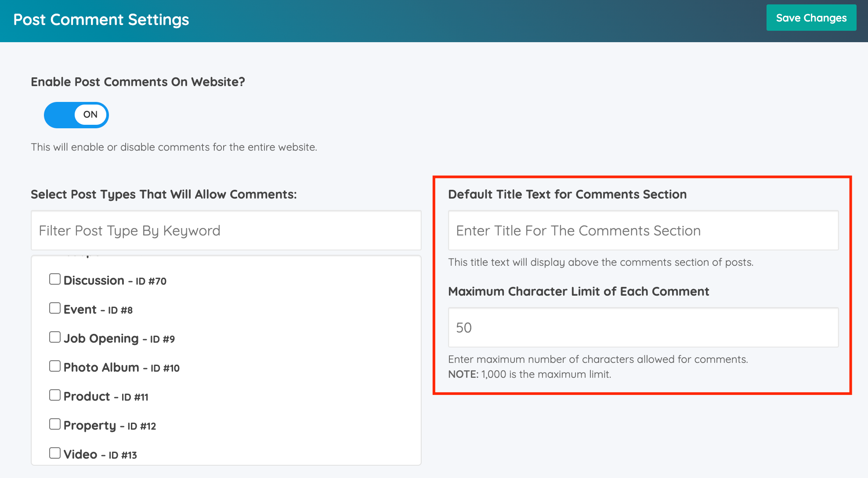Click the Enable Post Comments On Website heading
This screenshot has height=478, width=868.
click(x=137, y=82)
